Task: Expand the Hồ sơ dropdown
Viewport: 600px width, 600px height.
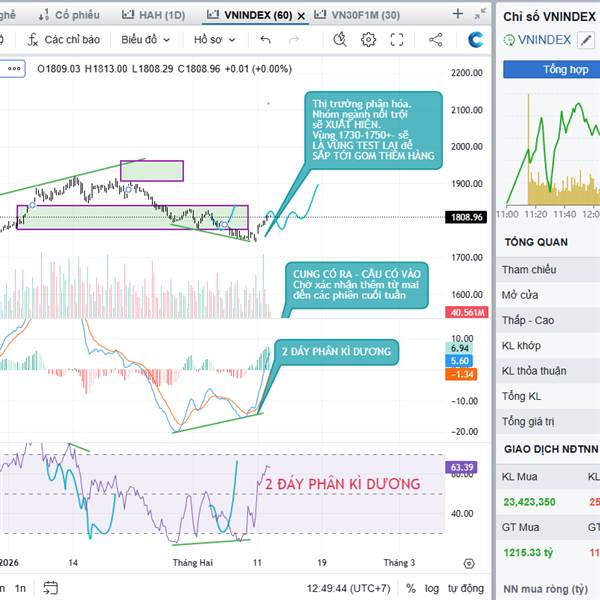Action: tap(214, 39)
